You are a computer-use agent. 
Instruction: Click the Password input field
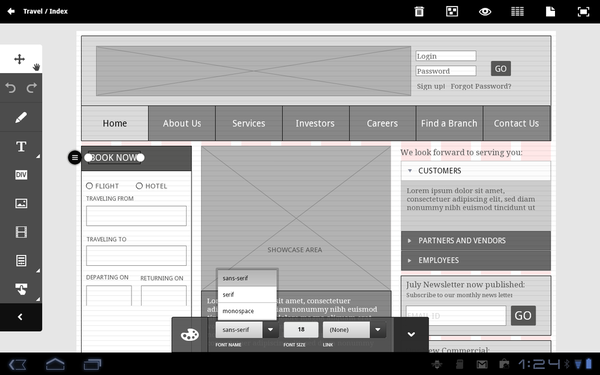pos(446,71)
